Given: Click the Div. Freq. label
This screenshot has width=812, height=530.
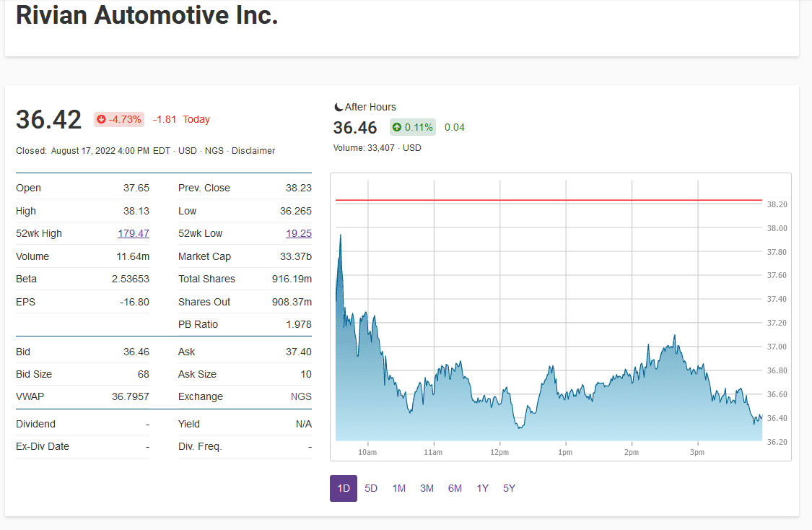Looking at the screenshot, I should pyautogui.click(x=200, y=446).
